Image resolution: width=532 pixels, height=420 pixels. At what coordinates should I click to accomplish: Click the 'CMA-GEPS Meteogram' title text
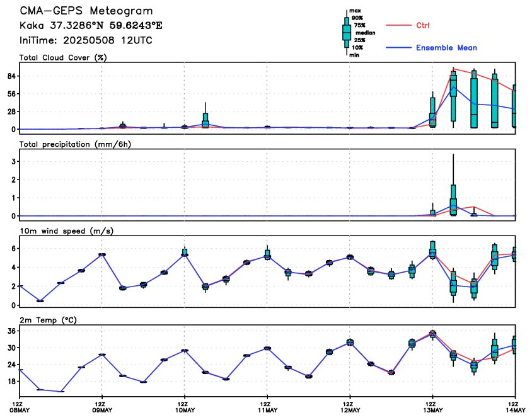pyautogui.click(x=86, y=11)
